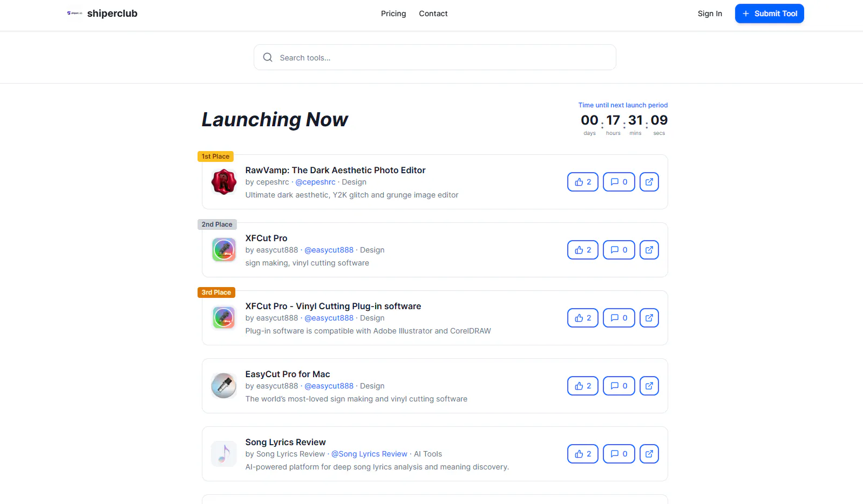Open the Song Lyrics Review title
The height and width of the screenshot is (504, 863).
[x=286, y=442]
